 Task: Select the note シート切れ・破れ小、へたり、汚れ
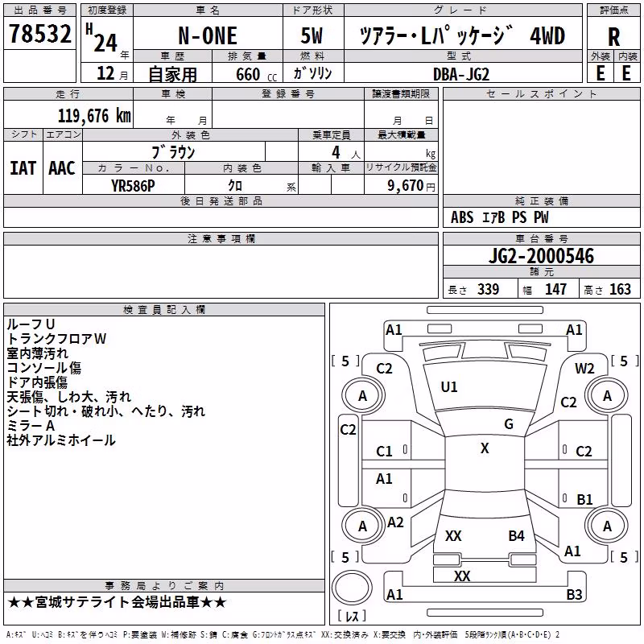[x=106, y=411]
